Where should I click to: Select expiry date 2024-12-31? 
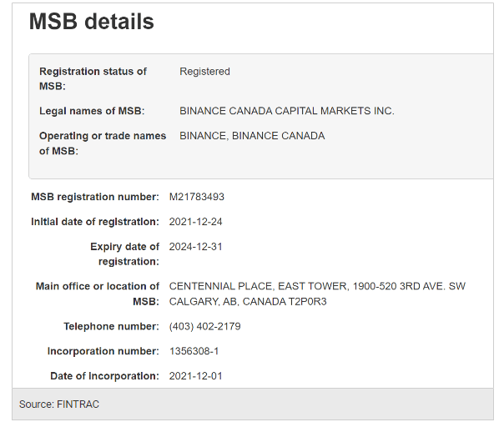[x=195, y=247]
